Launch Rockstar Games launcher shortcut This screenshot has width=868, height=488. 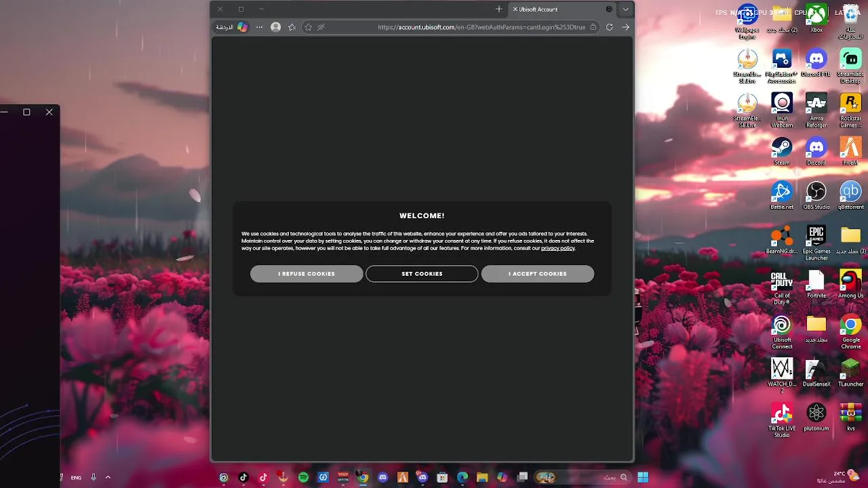coord(850,110)
